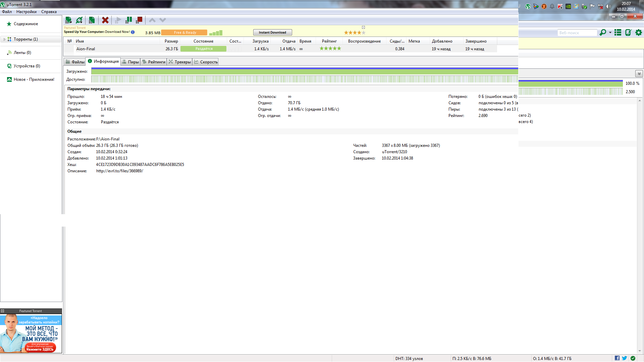The image size is (644, 362).
Task: Click the Веб-поиск search field
Action: [577, 33]
